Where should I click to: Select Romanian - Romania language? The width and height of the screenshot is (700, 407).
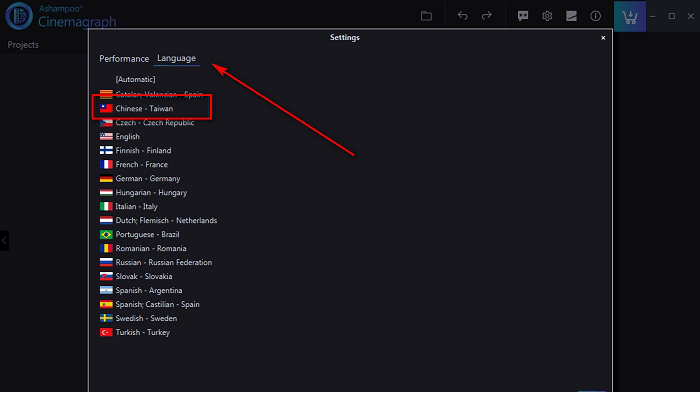point(143,249)
